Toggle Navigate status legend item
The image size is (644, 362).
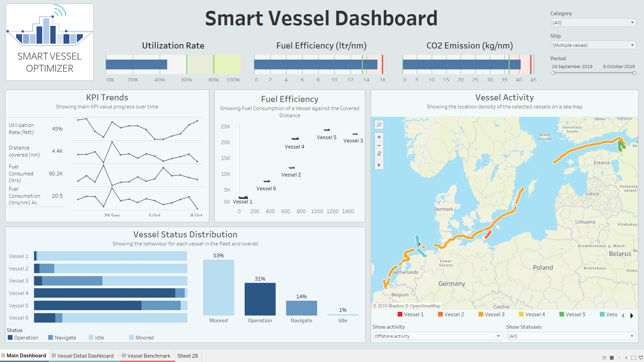tap(62, 338)
